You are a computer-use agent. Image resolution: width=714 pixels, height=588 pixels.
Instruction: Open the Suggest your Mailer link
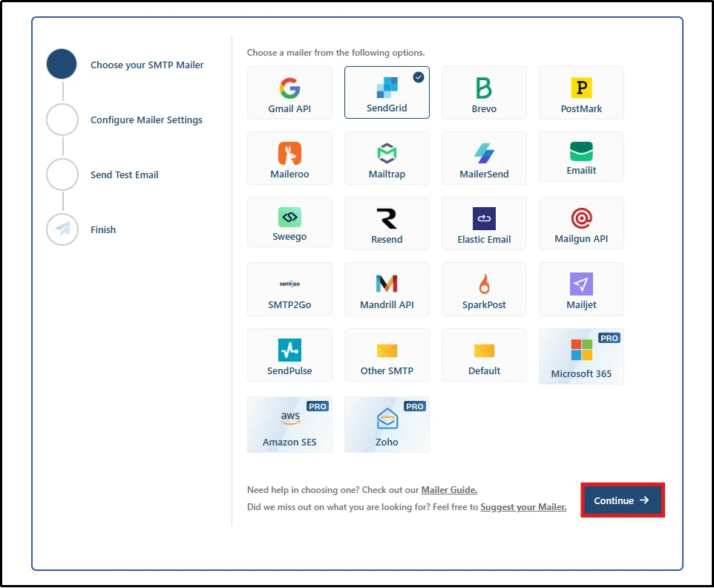point(523,507)
